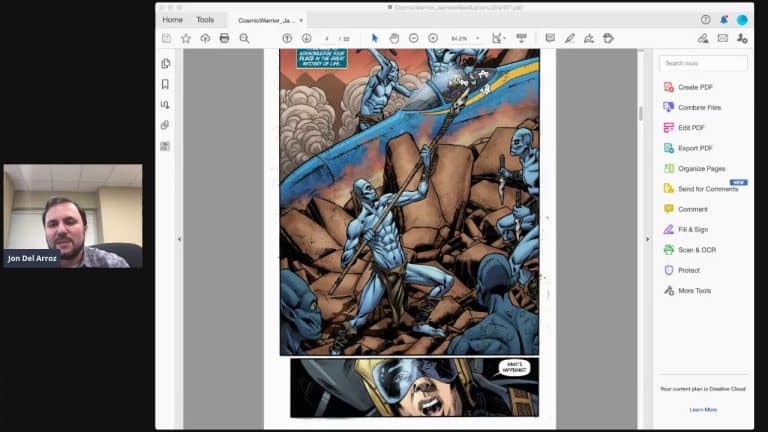The width and height of the screenshot is (768, 432).
Task: Expand the left navigation pane with the arrow
Action: point(178,239)
